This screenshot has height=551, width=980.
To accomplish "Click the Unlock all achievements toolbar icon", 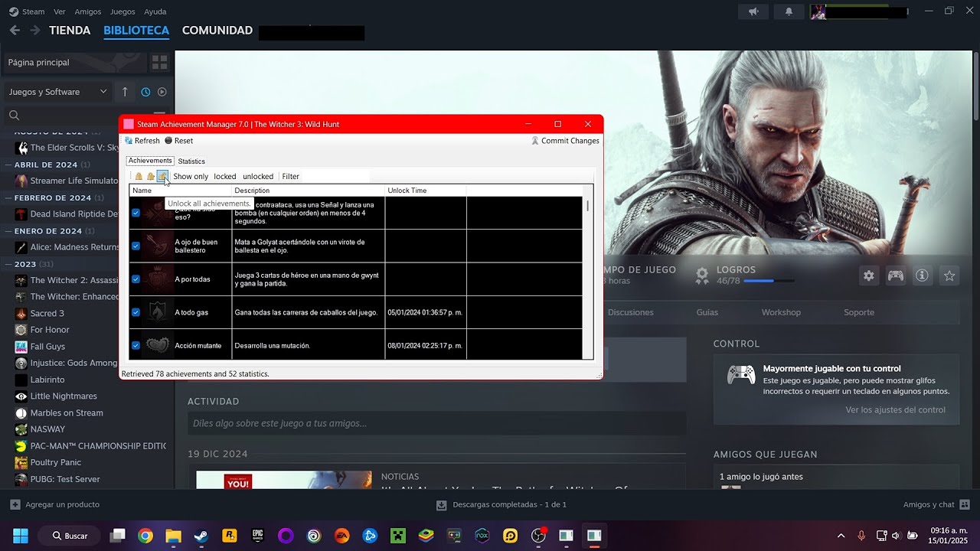I will click(x=162, y=176).
